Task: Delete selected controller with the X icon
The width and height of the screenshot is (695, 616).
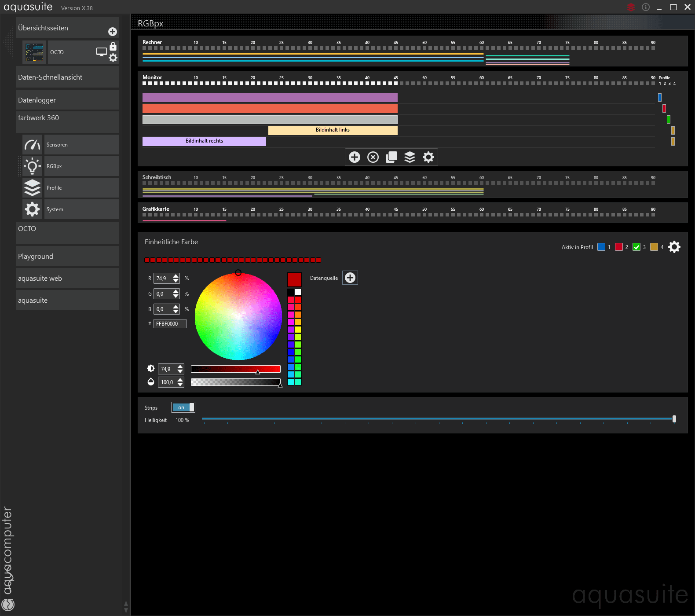Action: click(x=373, y=157)
